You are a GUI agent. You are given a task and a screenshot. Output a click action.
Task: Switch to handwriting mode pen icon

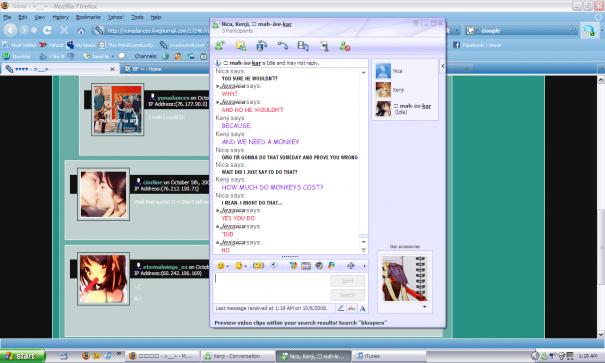click(341, 308)
